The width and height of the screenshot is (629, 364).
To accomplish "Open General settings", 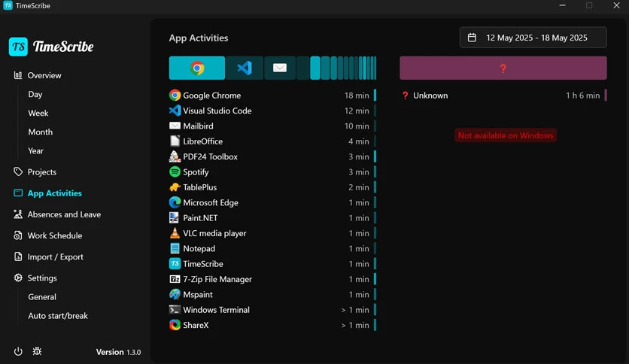I will 42,296.
